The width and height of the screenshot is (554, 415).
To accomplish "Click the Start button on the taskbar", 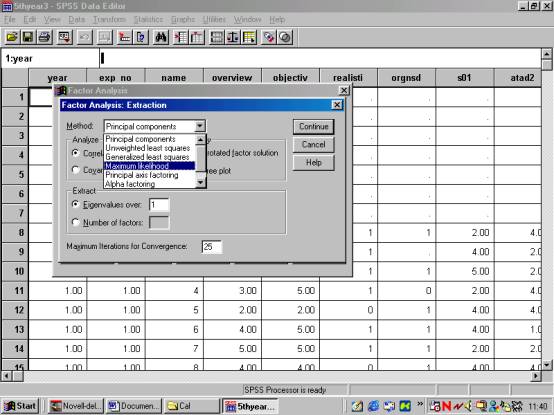I will click(20, 406).
